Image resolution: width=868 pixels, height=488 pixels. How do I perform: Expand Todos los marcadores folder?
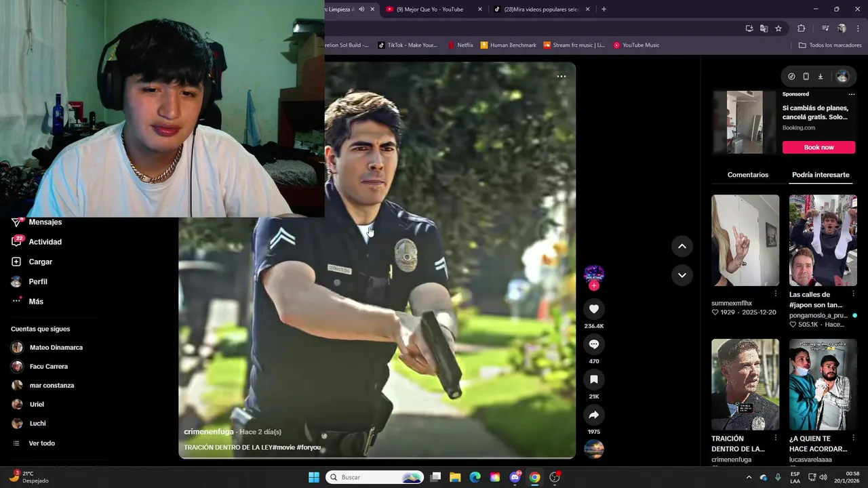tap(830, 45)
